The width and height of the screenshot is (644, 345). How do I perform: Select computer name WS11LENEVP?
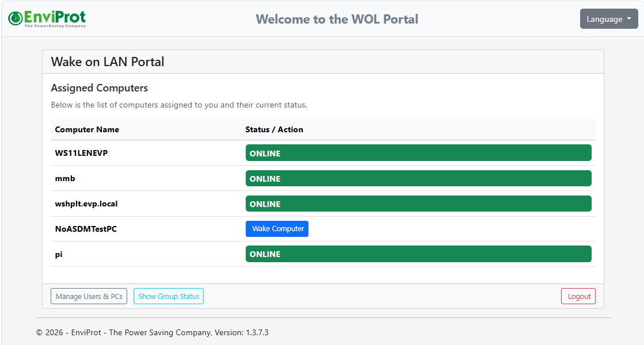pyautogui.click(x=81, y=153)
